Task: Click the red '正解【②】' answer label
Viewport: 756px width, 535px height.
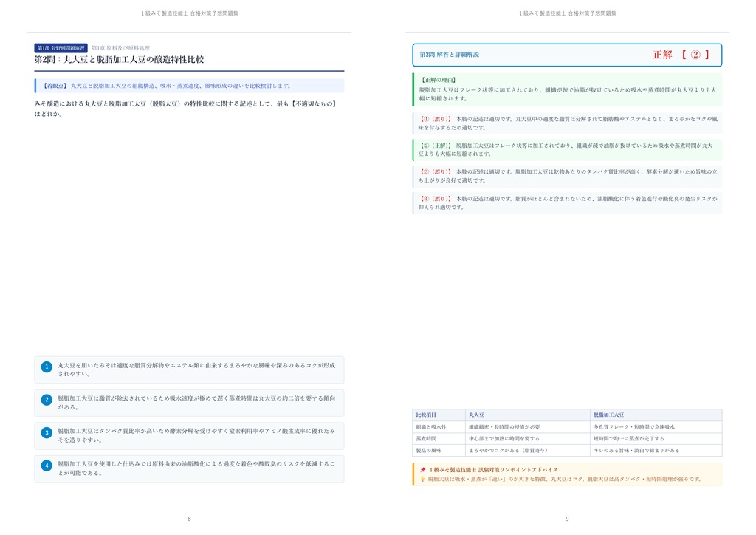Action: tap(681, 55)
